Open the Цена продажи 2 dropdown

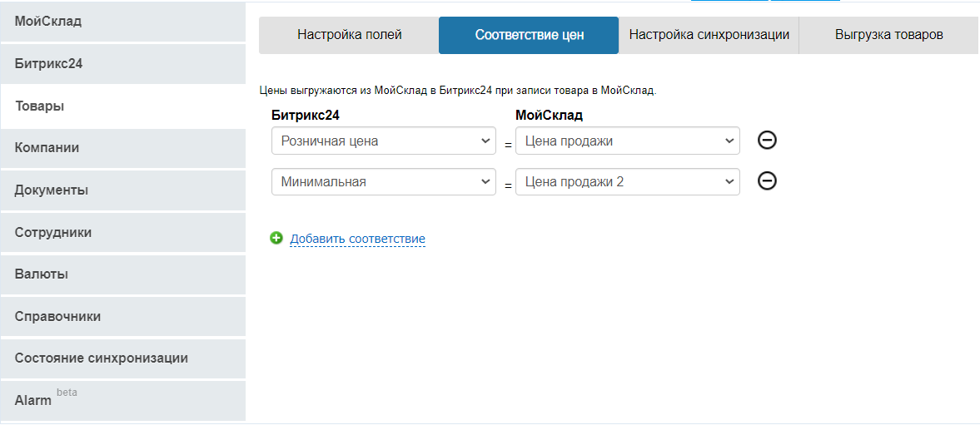(628, 181)
